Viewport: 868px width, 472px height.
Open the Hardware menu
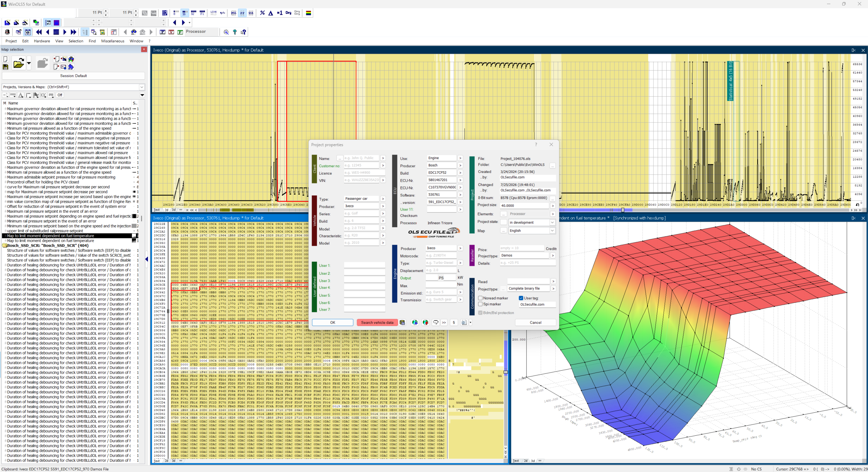(x=42, y=41)
